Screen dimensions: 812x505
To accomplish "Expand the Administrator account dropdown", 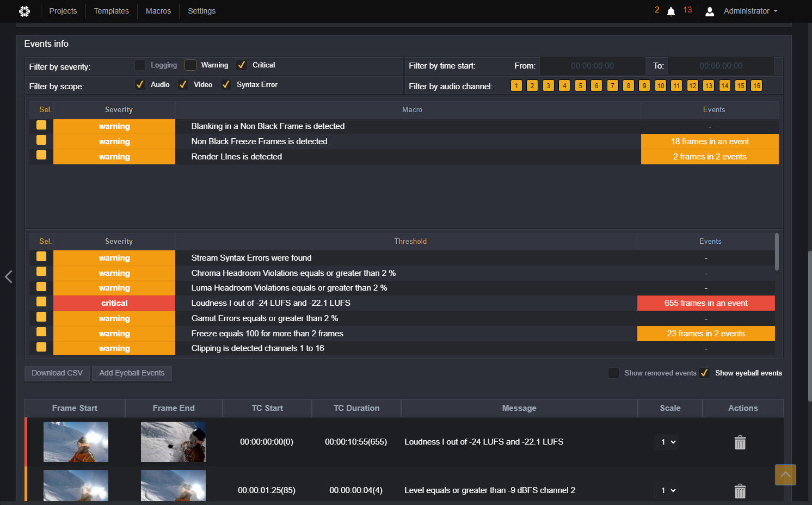I will coord(751,11).
